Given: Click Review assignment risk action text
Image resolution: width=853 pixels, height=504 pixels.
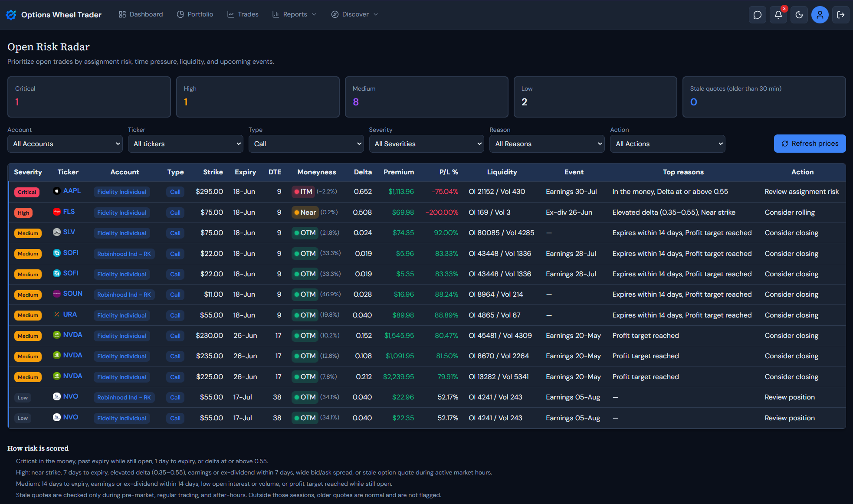Looking at the screenshot, I should (x=802, y=192).
